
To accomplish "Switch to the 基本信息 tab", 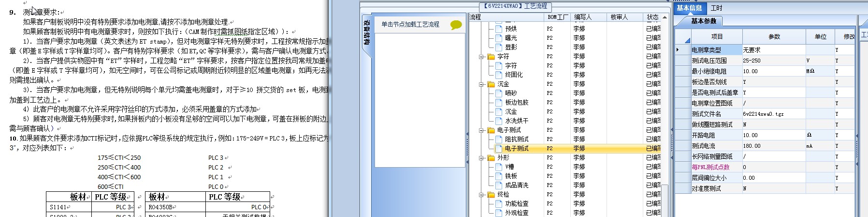I will click(689, 8).
